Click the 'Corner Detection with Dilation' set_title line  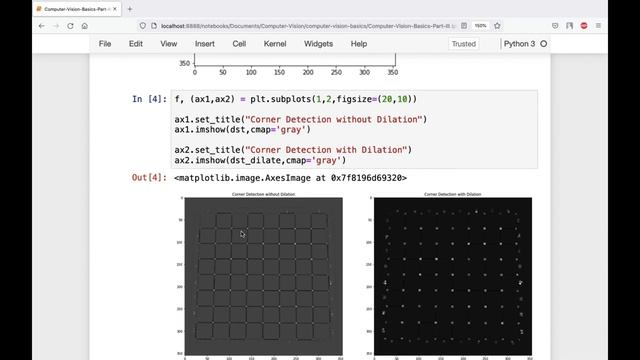point(293,150)
